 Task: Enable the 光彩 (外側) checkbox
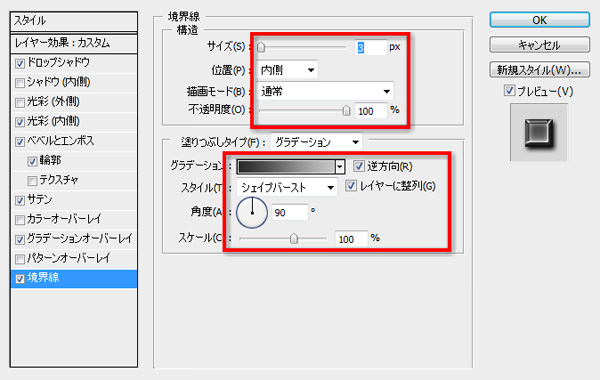20,102
